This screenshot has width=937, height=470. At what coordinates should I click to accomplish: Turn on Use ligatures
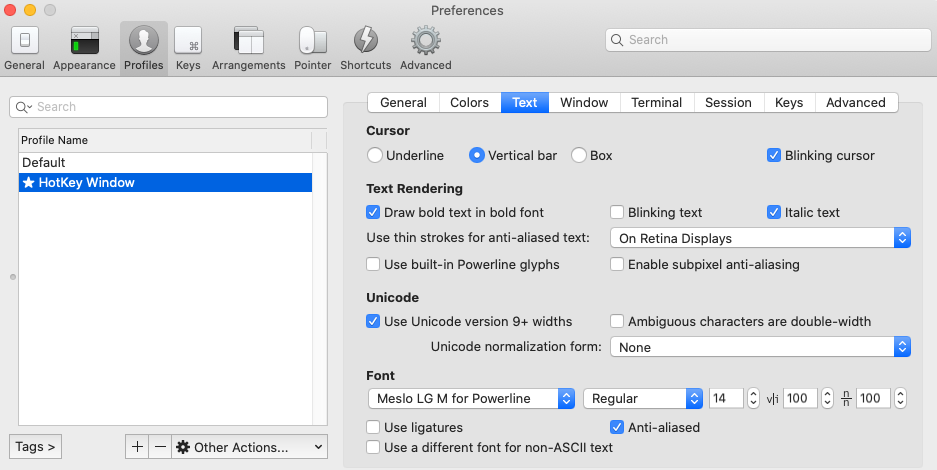373,427
